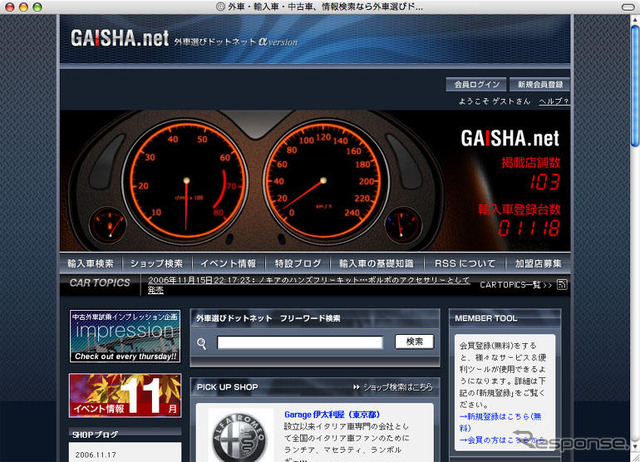Click the PICK UP SHOP heading
This screenshot has width=640, height=462.
[x=227, y=387]
